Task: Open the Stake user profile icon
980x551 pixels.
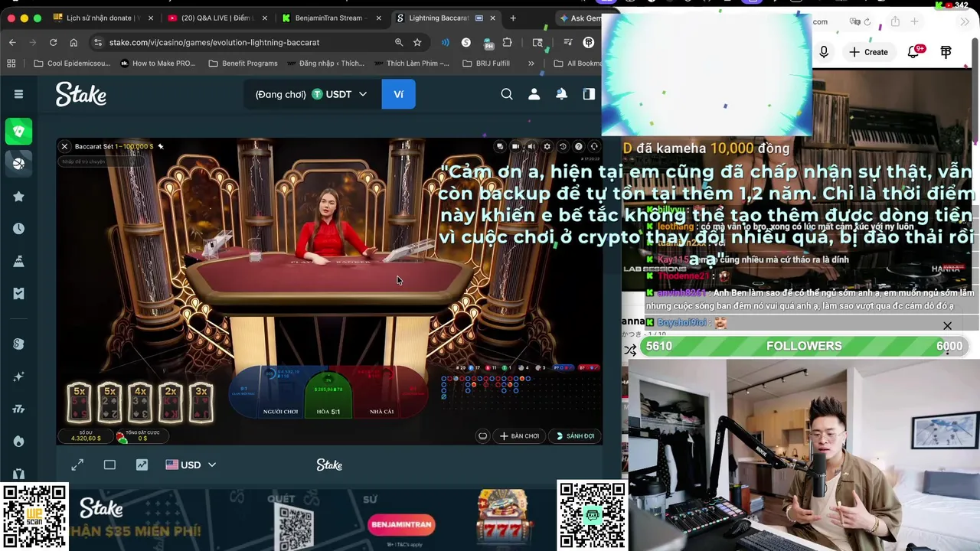Action: pos(534,94)
